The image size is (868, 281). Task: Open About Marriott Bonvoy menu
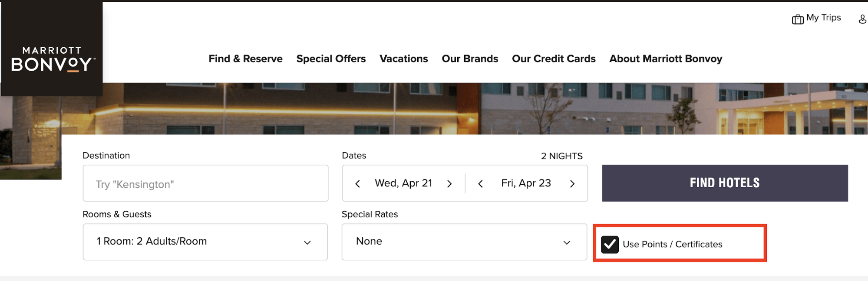point(666,59)
